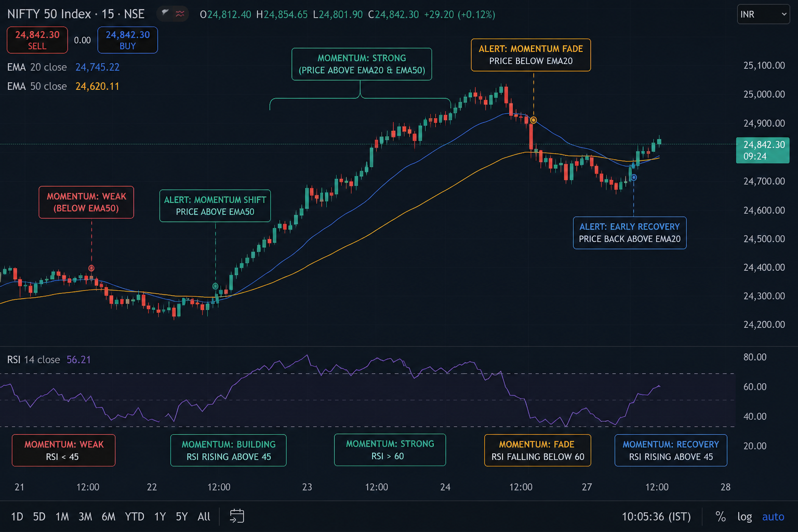Click the EMA 20 value 24,745.22
Viewport: 798px width, 532px height.
point(97,67)
